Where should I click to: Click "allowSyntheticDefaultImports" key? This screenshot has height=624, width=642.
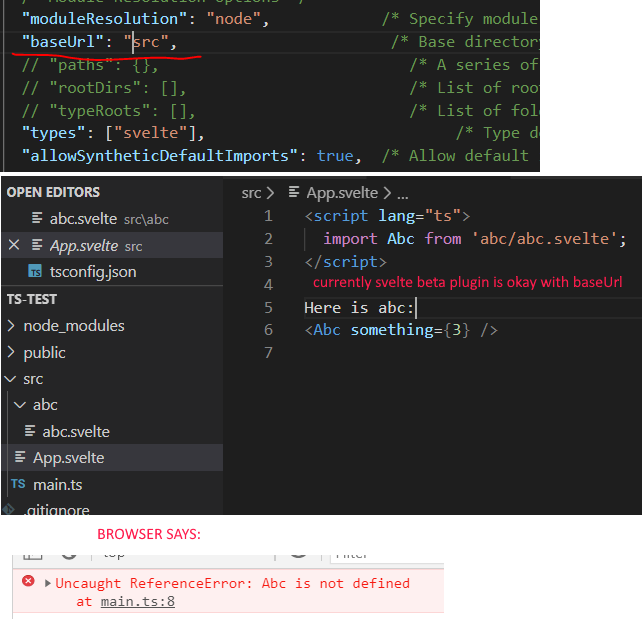pos(160,156)
